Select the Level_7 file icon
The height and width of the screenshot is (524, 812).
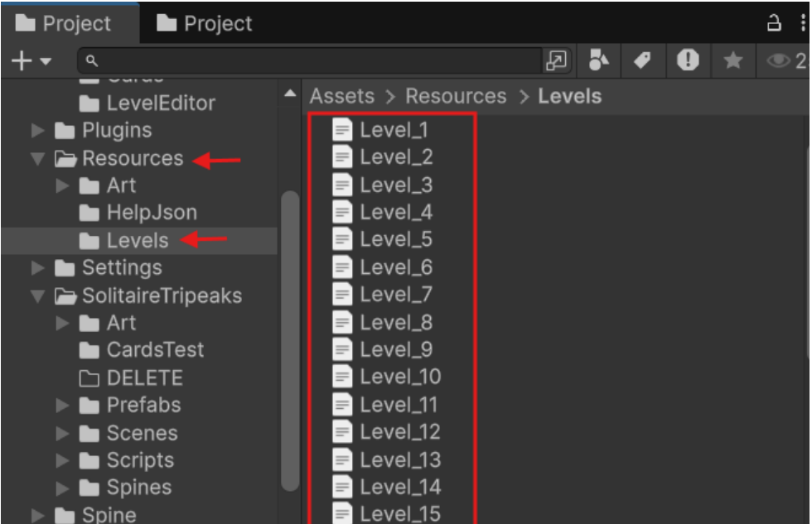coord(341,295)
